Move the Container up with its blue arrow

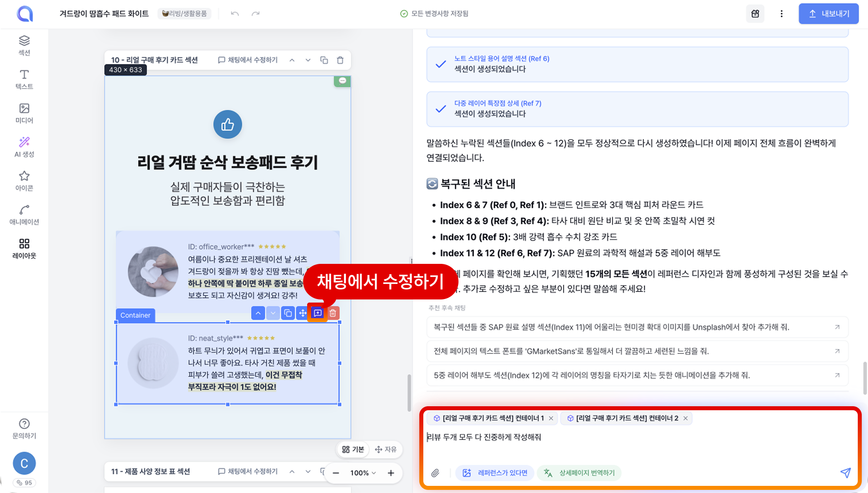click(258, 313)
